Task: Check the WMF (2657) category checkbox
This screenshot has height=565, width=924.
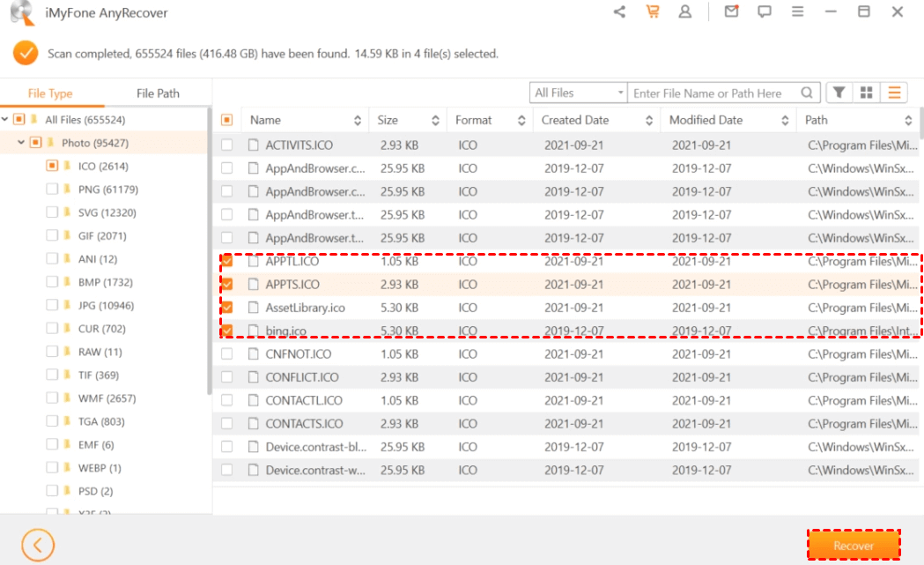Action: coord(52,398)
